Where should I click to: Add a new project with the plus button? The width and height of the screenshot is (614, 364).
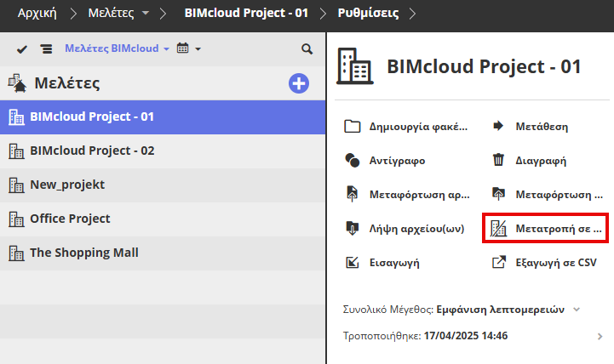299,83
